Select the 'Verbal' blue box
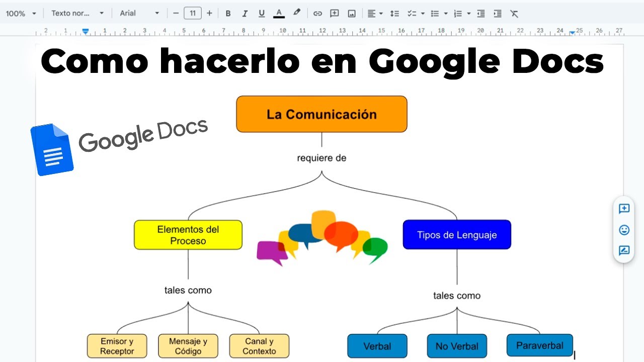The width and height of the screenshot is (644, 362). pos(377,346)
